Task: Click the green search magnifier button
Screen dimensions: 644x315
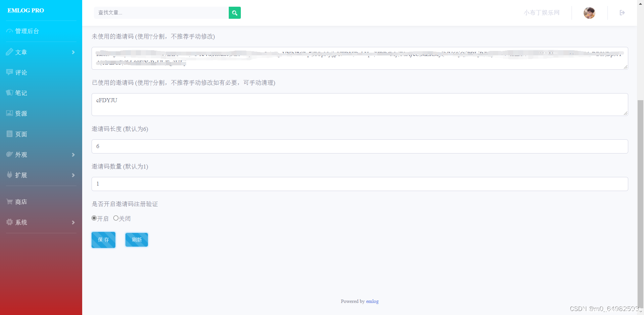Action: [x=234, y=13]
